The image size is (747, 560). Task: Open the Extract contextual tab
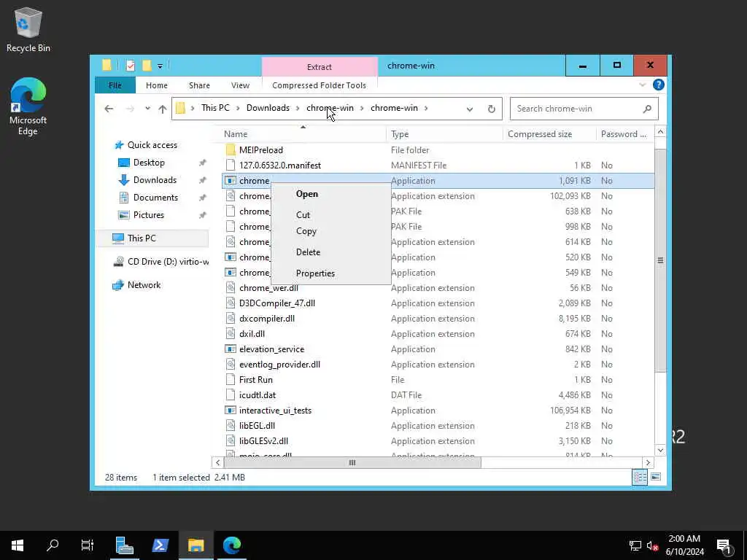coord(320,66)
